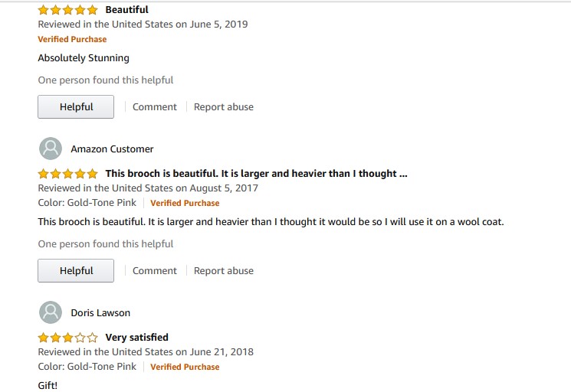Viewport: 571px width, 392px height.
Task: Mark the brooch wool coat review as Helpful
Action: [76, 271]
